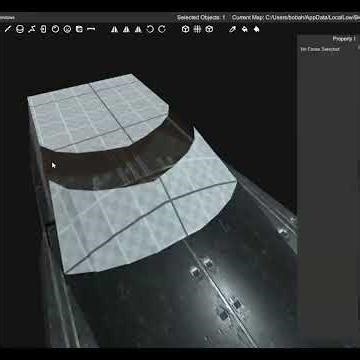The image size is (360, 360).
Task: Click the rightmost of three triangle icons
Action: [x=138, y=29]
